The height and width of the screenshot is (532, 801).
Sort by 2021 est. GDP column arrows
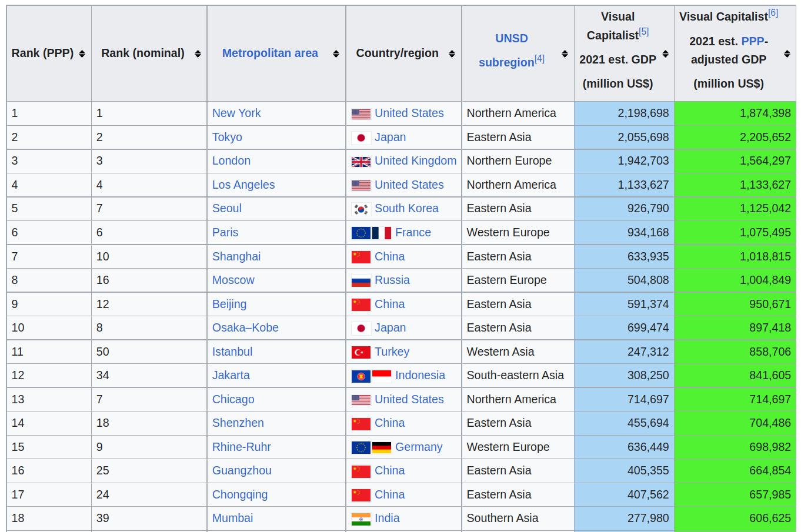coord(665,53)
